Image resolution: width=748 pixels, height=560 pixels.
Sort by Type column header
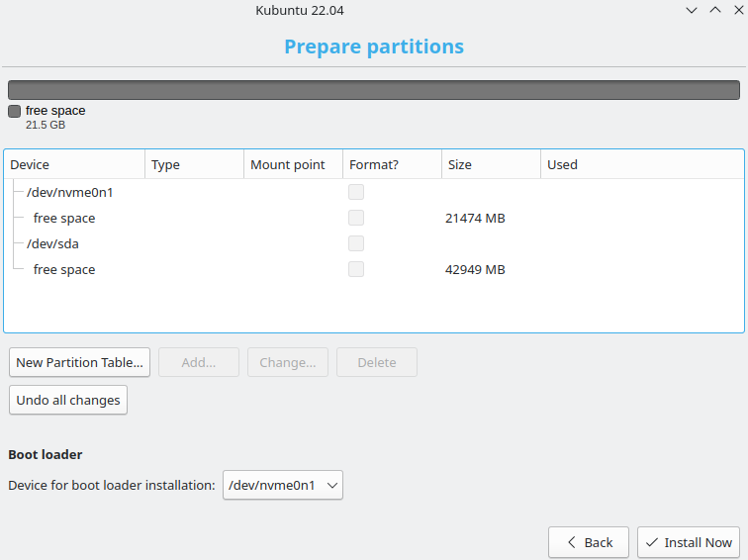(195, 164)
